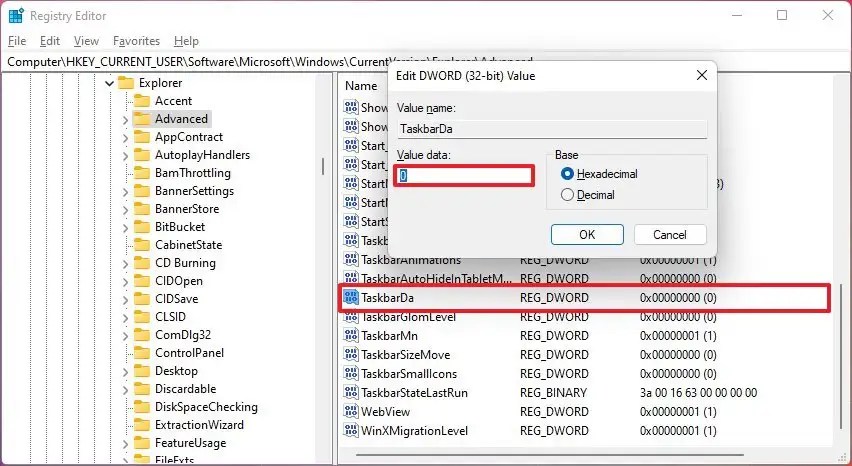Click REG_BINARY type in TaskbarStateLastRun row
Screen dimensions: 852x466
tap(553, 393)
